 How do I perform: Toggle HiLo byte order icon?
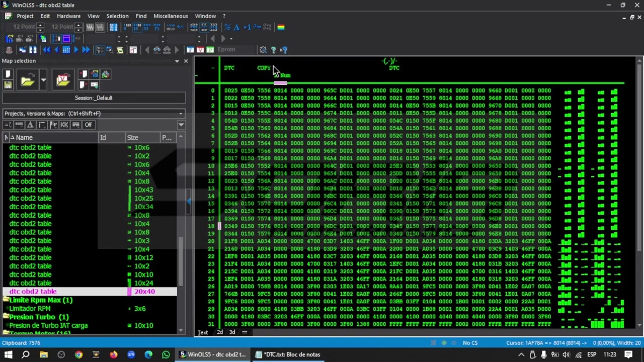[x=171, y=27]
